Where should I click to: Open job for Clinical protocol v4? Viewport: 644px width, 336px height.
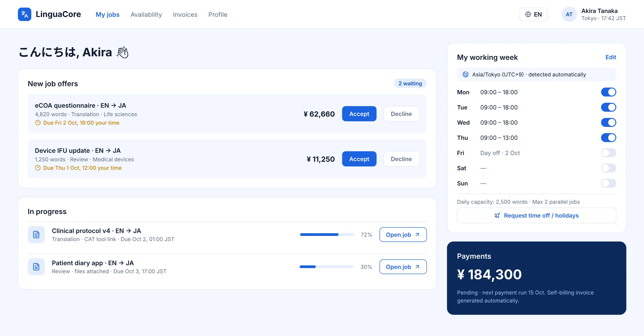(x=403, y=235)
